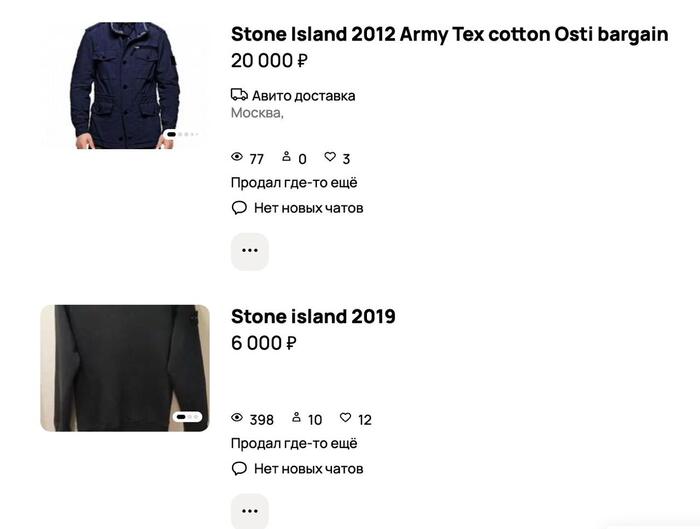Click views eye icon showing 398

point(237,418)
